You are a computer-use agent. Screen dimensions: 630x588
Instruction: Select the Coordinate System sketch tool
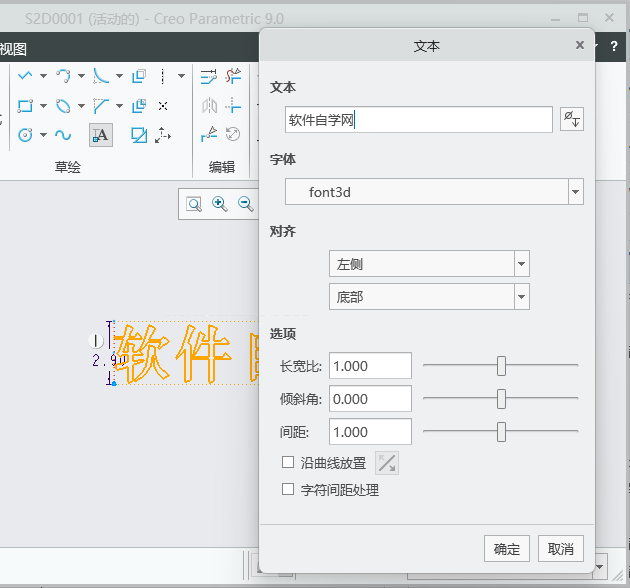[163, 135]
